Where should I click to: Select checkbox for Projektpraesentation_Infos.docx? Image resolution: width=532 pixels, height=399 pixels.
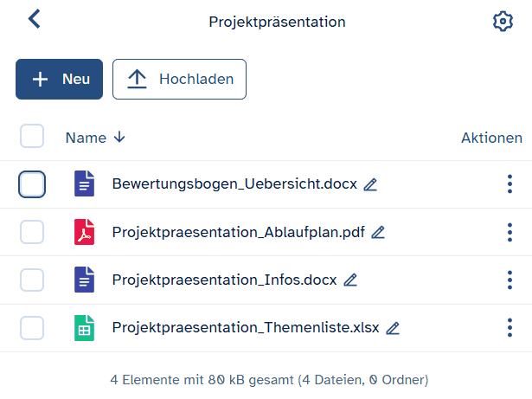(32, 280)
